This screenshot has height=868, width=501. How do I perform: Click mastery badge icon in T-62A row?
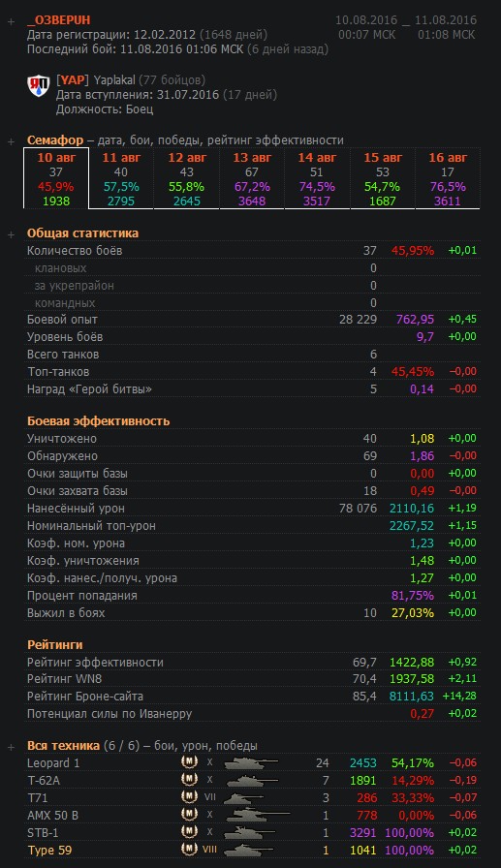tap(189, 780)
